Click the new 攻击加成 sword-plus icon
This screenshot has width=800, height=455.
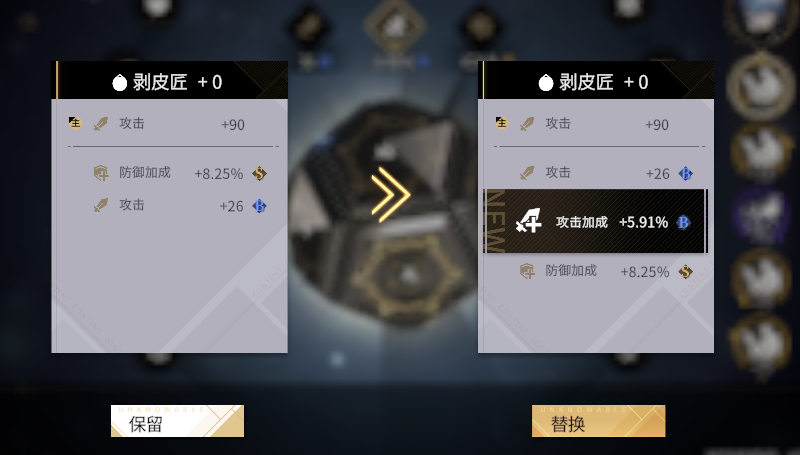[528, 221]
